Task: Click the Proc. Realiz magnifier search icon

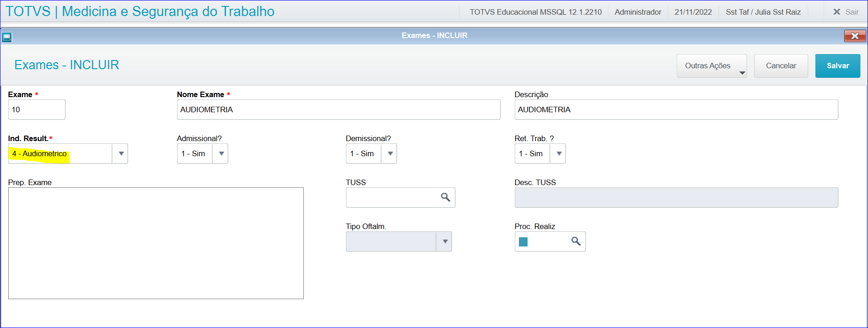Action: click(576, 241)
